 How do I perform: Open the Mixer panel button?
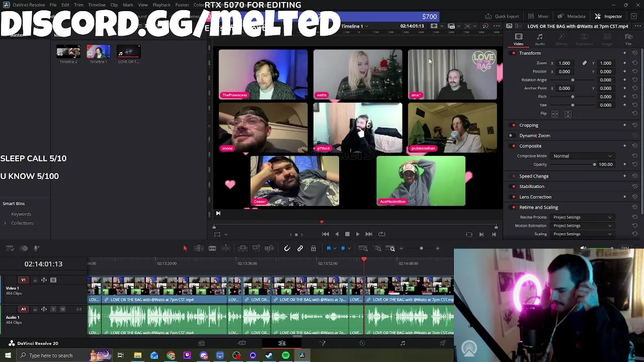538,16
